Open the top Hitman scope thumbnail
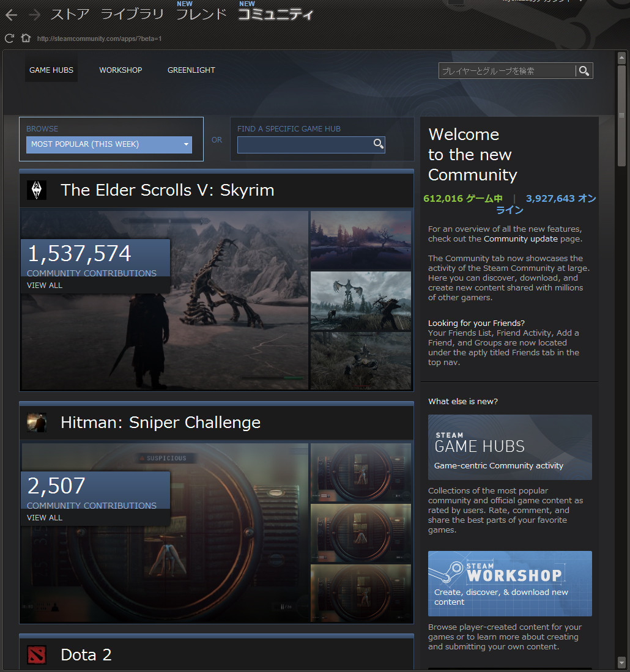 tap(360, 473)
